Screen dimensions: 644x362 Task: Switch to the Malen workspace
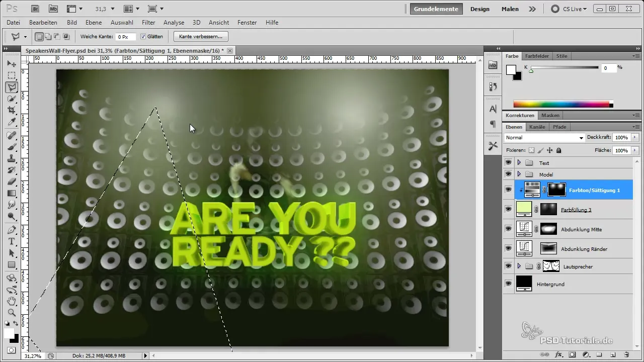pyautogui.click(x=510, y=9)
